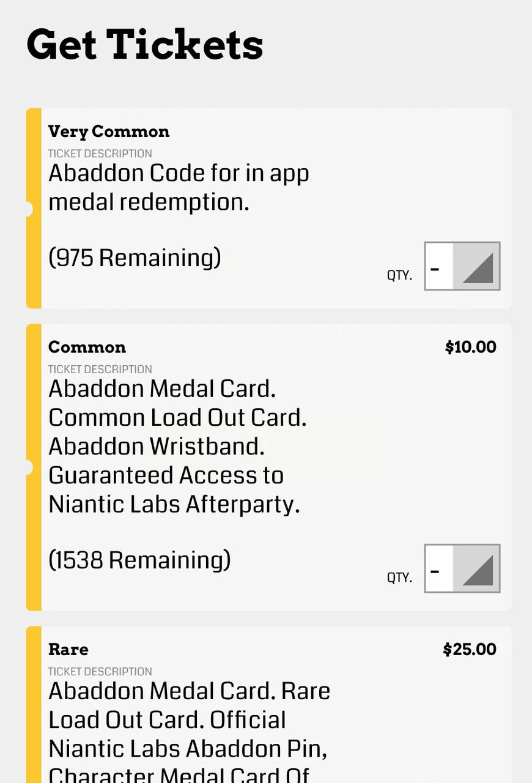Click the $10.00 price on Common ticket
This screenshot has width=532, height=783.
coord(470,347)
